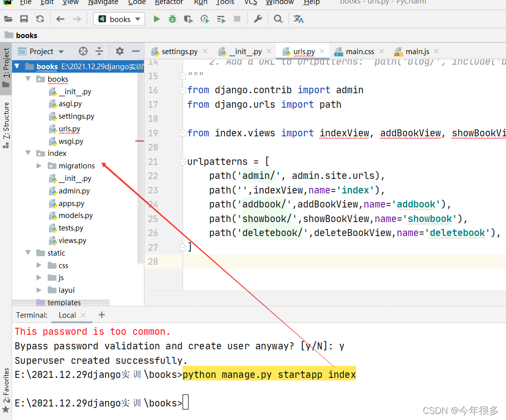Click the concurrency diagram run icon
This screenshot has width=506, height=420.
pos(221,20)
